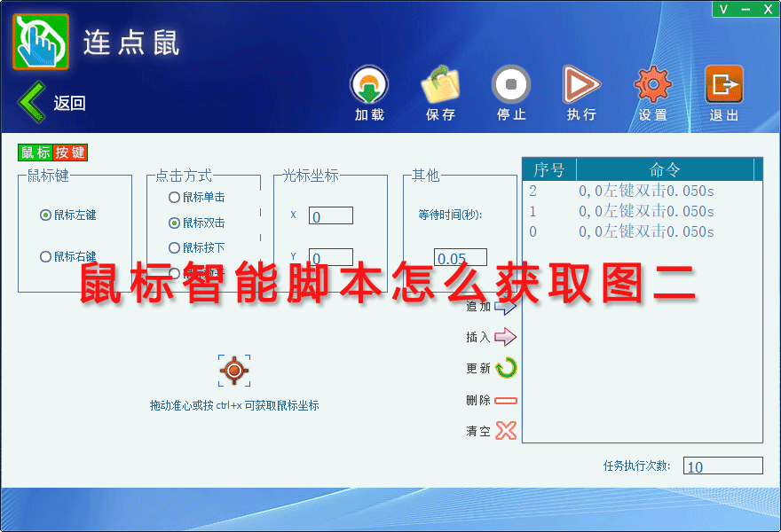Select command row with 序号 1
Viewport: 781px width, 532px height.
(x=643, y=211)
